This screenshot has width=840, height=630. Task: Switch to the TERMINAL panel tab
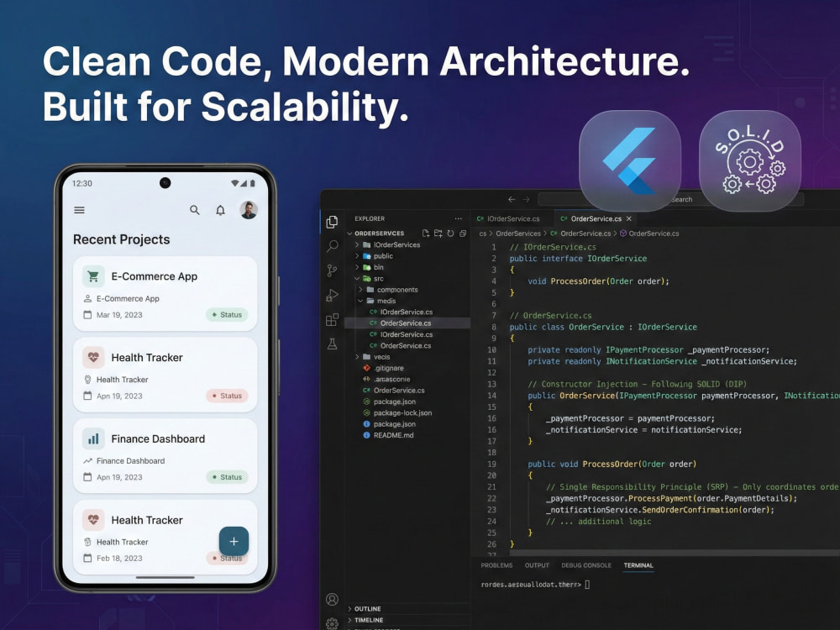(x=638, y=565)
